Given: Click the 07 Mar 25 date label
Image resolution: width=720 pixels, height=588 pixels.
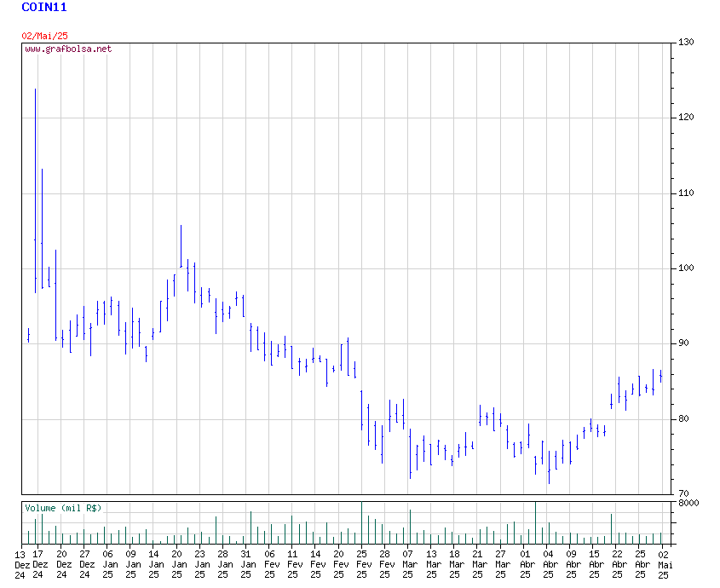Looking at the screenshot, I should coord(408,565).
